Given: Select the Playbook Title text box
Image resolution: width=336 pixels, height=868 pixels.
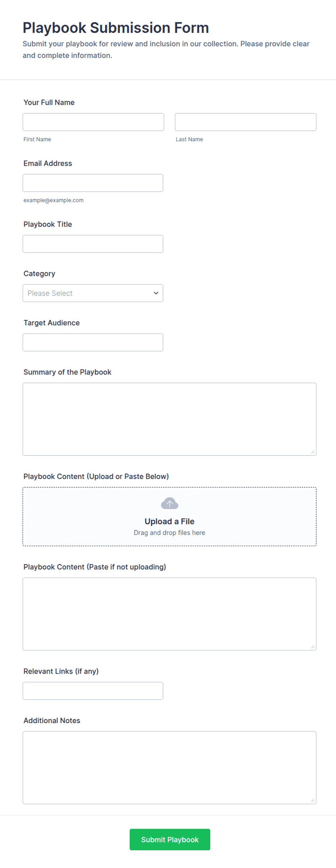Looking at the screenshot, I should (x=93, y=244).
